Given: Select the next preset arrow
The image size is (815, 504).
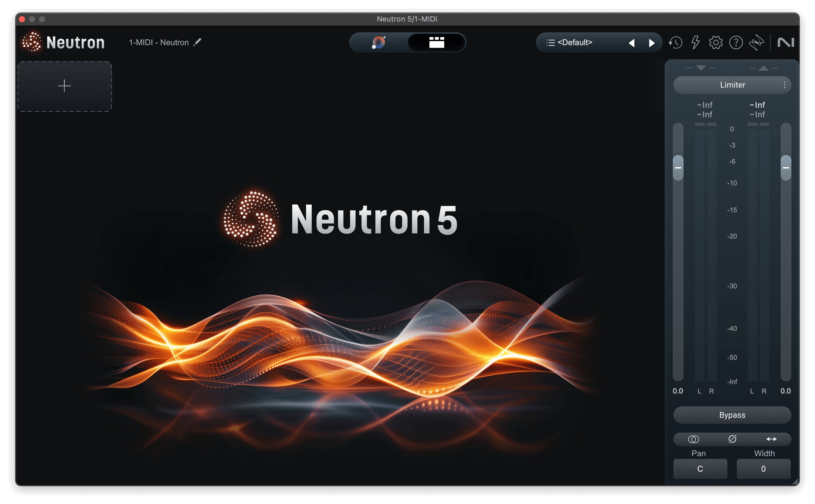Looking at the screenshot, I should pos(652,43).
